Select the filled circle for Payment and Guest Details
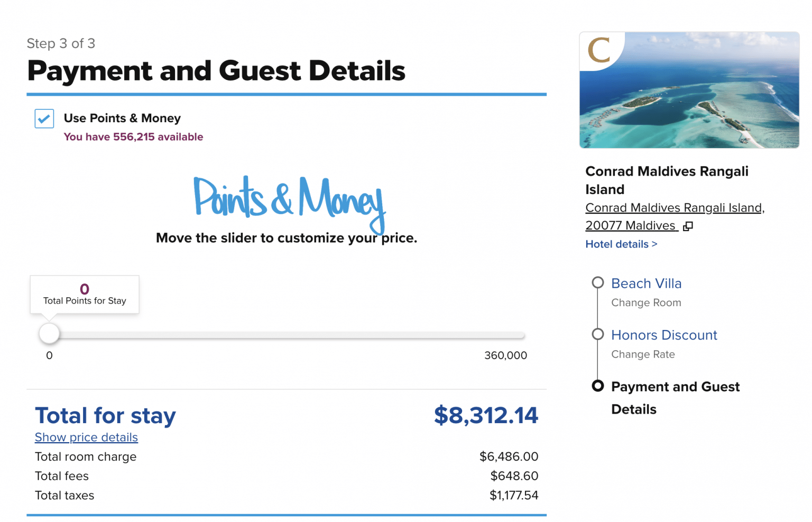This screenshot has height=522, width=812. (598, 386)
